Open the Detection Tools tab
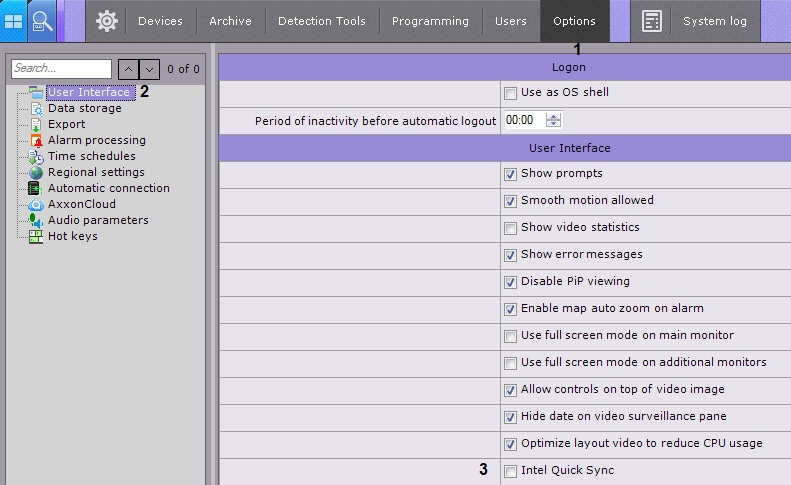Image resolution: width=791 pixels, height=485 pixels. 322,21
